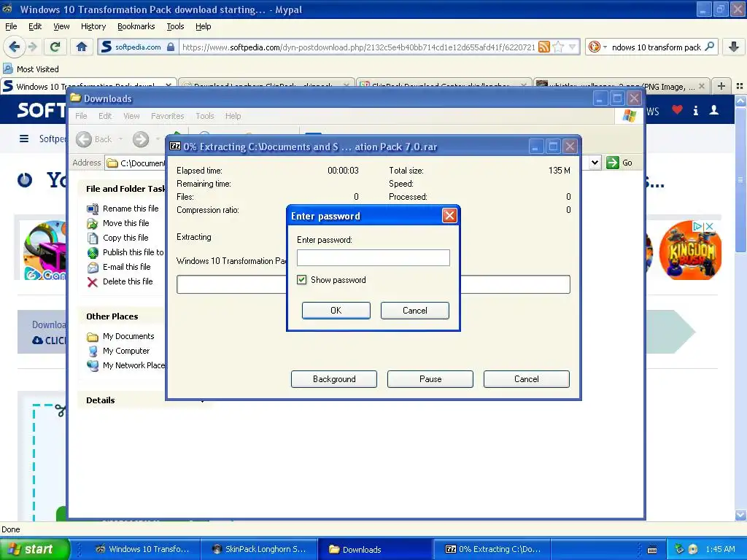Pause the 7-Zip extraction
The height and width of the screenshot is (560, 747).
click(x=430, y=379)
